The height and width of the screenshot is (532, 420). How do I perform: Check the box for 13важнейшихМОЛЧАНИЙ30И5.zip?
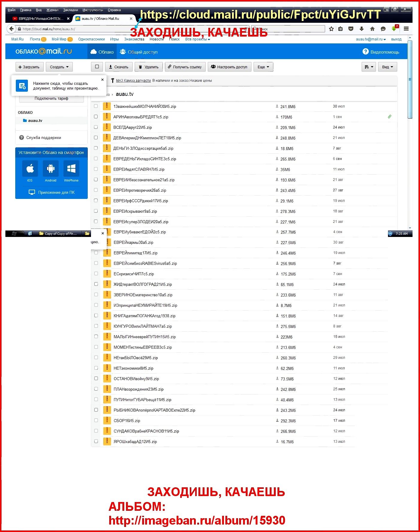[96, 106]
